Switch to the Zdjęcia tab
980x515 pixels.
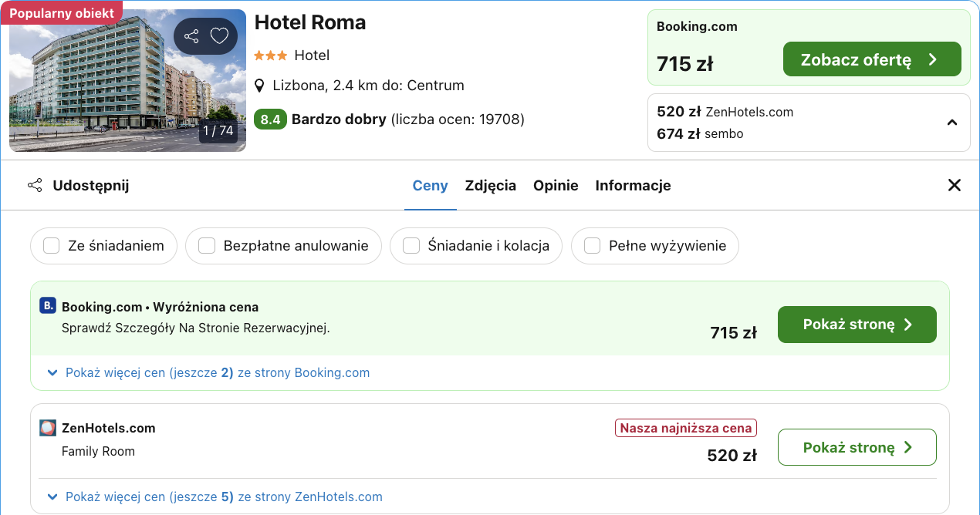tap(491, 185)
